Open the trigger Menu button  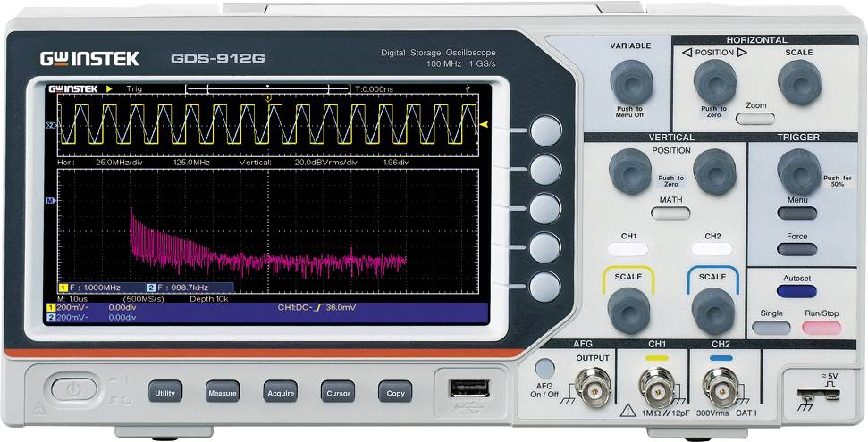point(796,213)
